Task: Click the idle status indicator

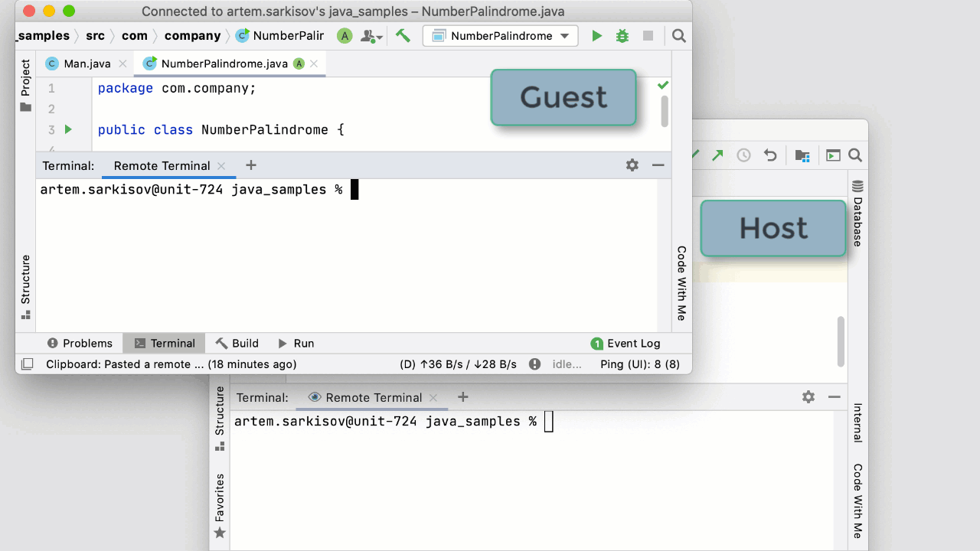Action: [567, 364]
